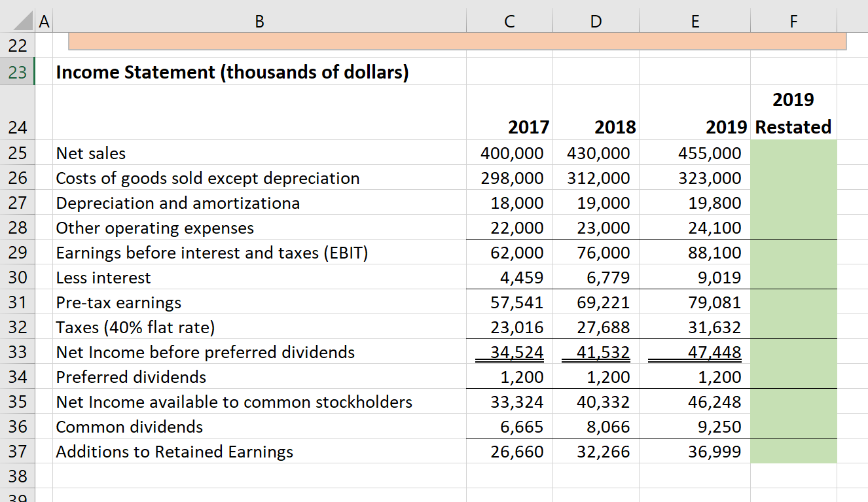Select taxes value 27,688
Image resolution: width=868 pixels, height=502 pixels.
(x=604, y=327)
